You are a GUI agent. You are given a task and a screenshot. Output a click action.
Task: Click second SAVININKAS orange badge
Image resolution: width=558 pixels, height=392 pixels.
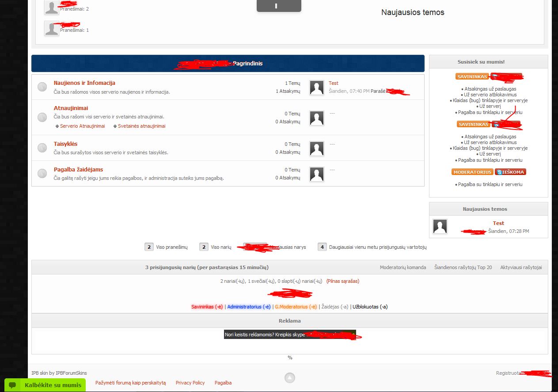(x=474, y=124)
